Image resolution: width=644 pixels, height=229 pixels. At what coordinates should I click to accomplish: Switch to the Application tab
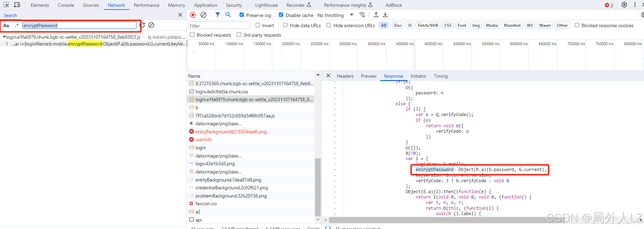click(206, 5)
